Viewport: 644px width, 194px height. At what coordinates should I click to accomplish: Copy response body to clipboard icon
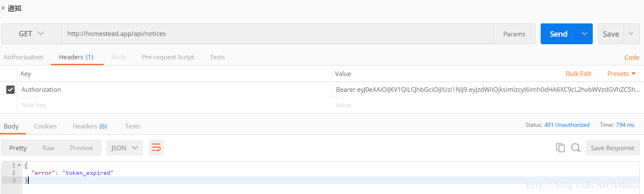pos(560,148)
